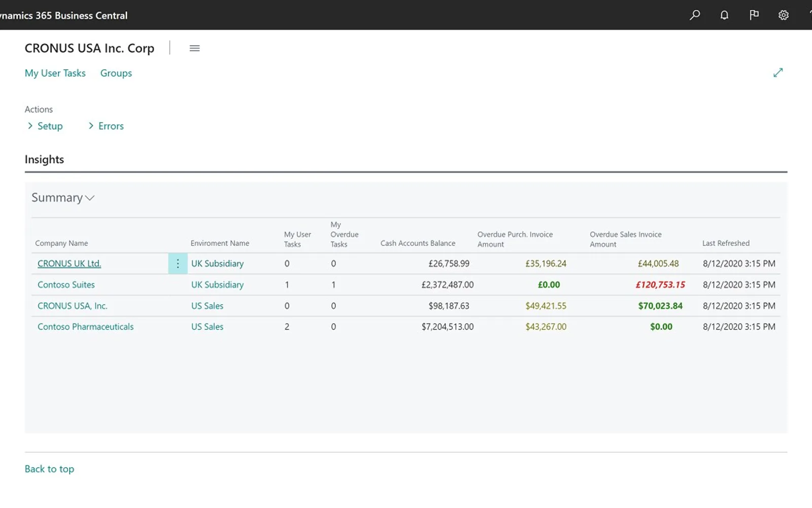Open the Summary view dropdown
Screen dimensions: 812x508
[63, 198]
